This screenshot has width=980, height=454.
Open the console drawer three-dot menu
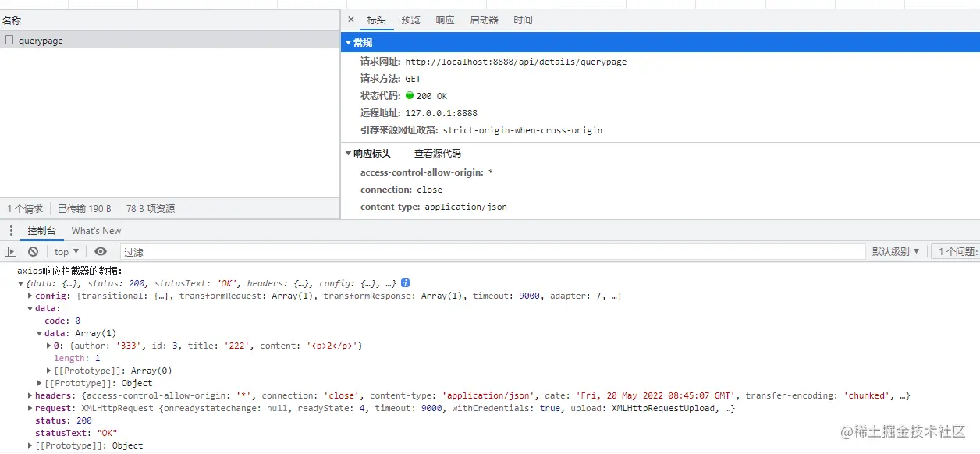(11, 231)
